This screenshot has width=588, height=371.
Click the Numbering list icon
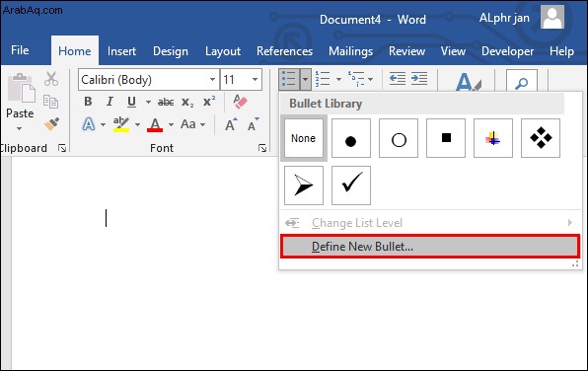click(323, 79)
